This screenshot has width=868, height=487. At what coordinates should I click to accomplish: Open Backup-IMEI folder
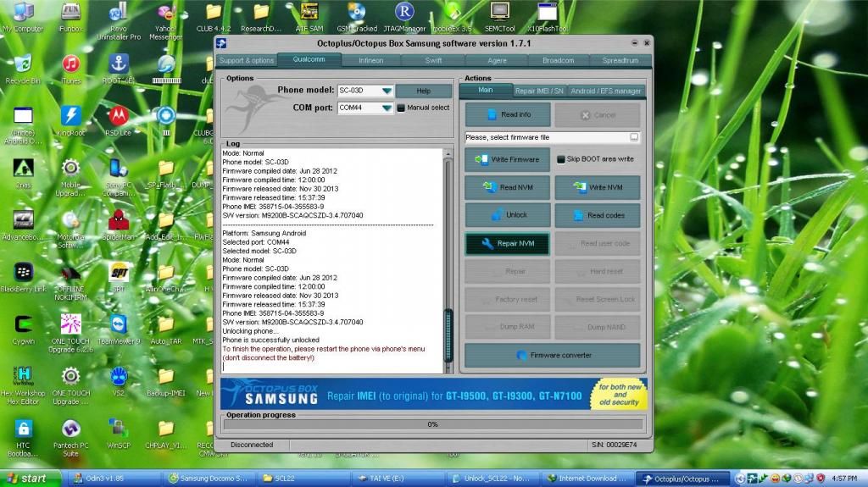click(x=166, y=382)
